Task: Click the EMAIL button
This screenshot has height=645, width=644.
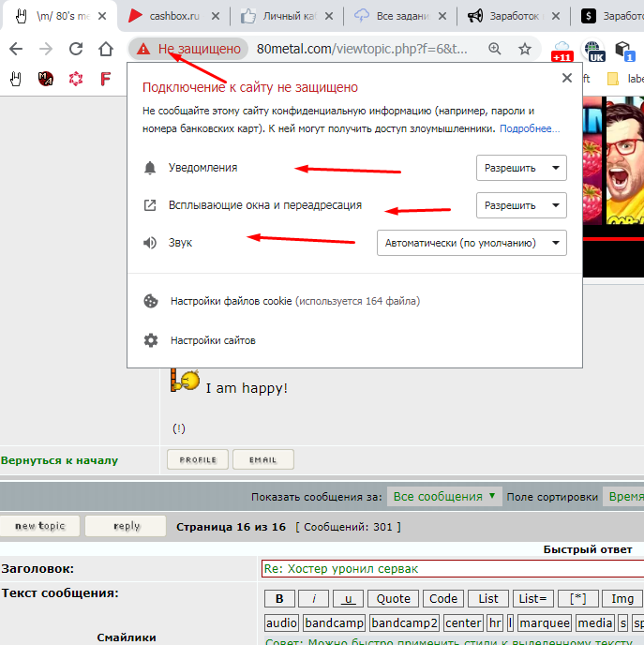Action: 263,459
